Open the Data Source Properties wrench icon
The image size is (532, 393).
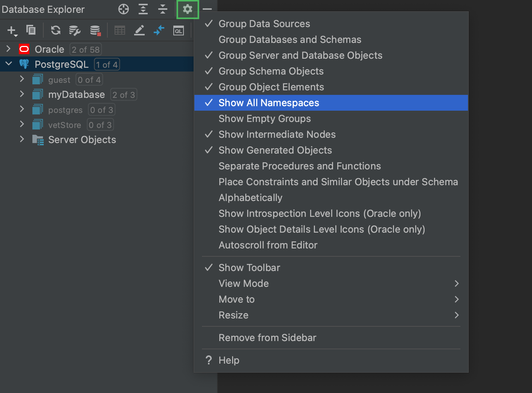coord(75,30)
